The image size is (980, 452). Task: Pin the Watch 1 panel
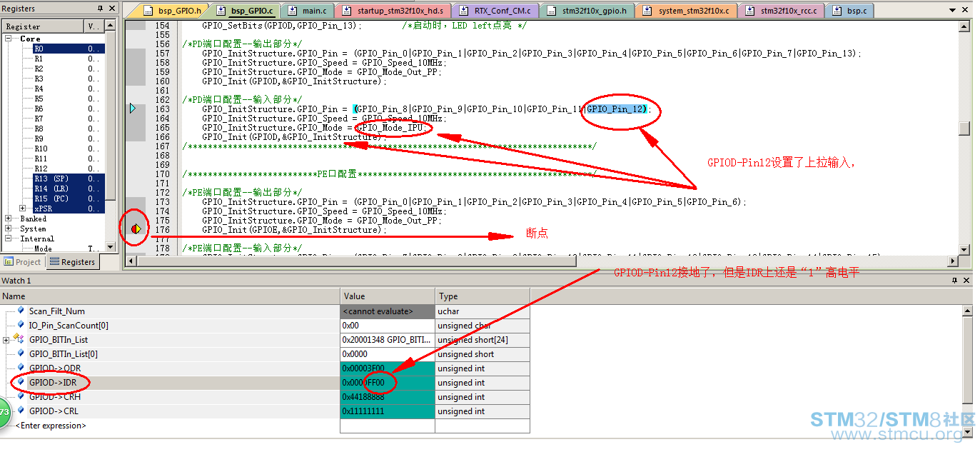pos(955,281)
